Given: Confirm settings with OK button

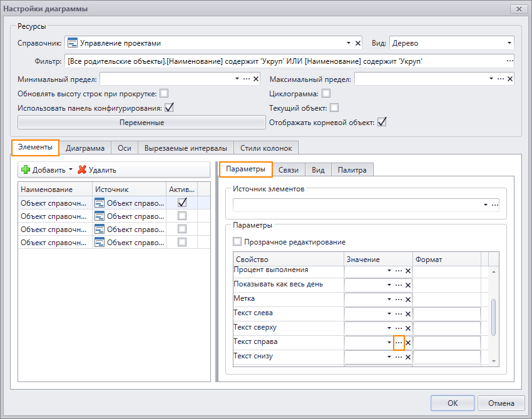Looking at the screenshot, I should 453,403.
